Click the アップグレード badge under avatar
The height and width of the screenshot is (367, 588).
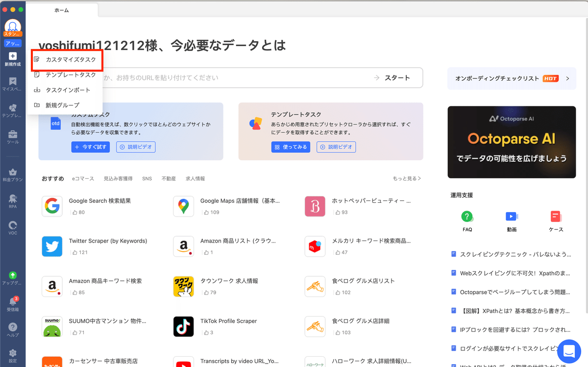(x=13, y=43)
